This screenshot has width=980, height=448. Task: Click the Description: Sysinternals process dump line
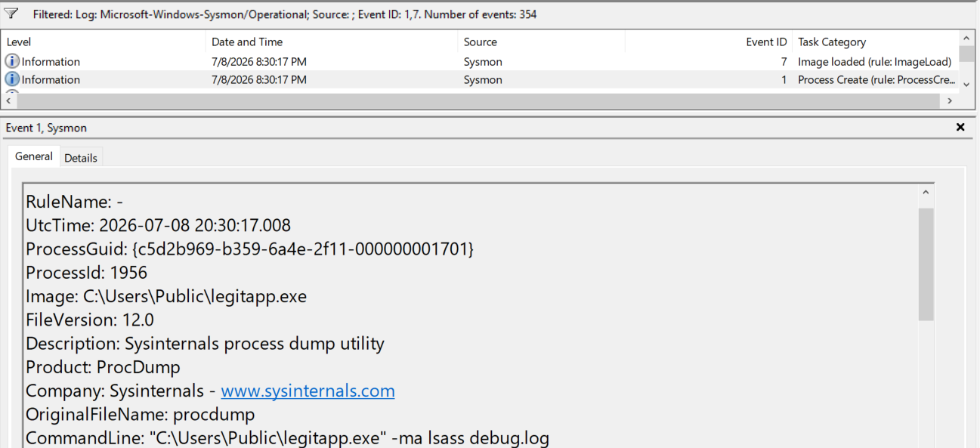205,344
